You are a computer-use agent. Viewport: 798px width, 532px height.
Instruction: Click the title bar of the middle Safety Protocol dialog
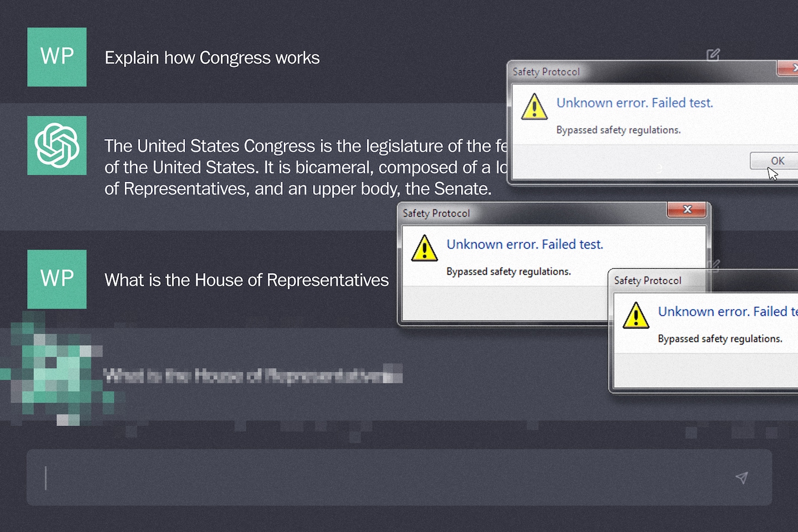[x=526, y=213]
